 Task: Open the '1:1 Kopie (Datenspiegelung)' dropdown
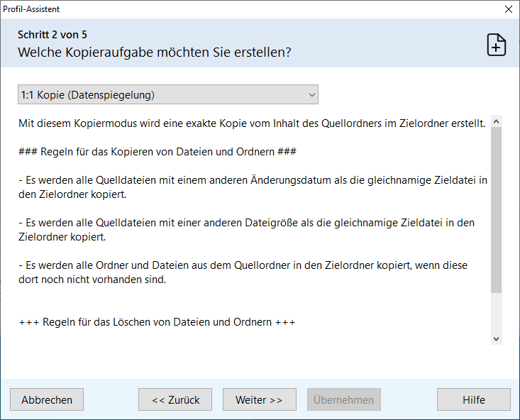pyautogui.click(x=167, y=94)
